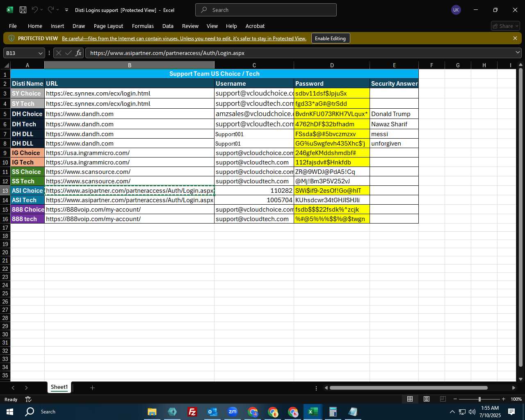This screenshot has height=420, width=525.
Task: Open Zoom from taskbar
Action: [233, 412]
